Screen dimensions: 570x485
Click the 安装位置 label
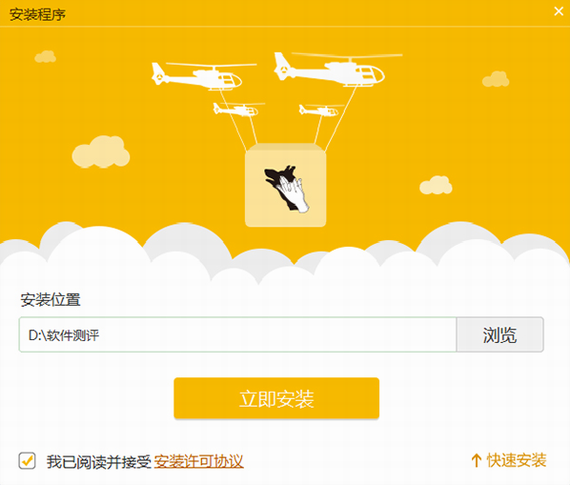(51, 300)
